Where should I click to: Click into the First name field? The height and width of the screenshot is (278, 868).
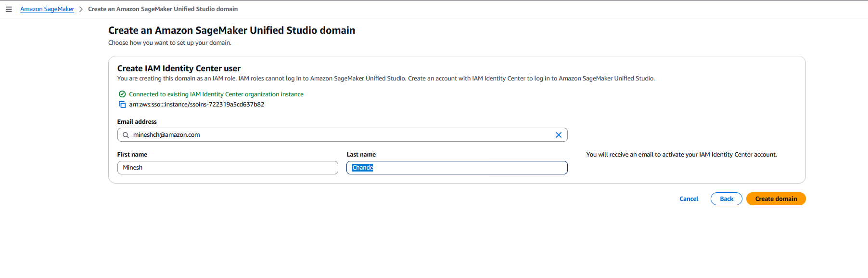(228, 168)
